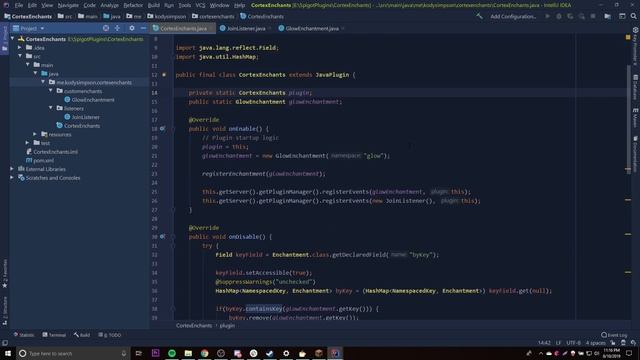The image size is (640, 360).
Task: Open the TODO tool window
Action: coord(110,335)
